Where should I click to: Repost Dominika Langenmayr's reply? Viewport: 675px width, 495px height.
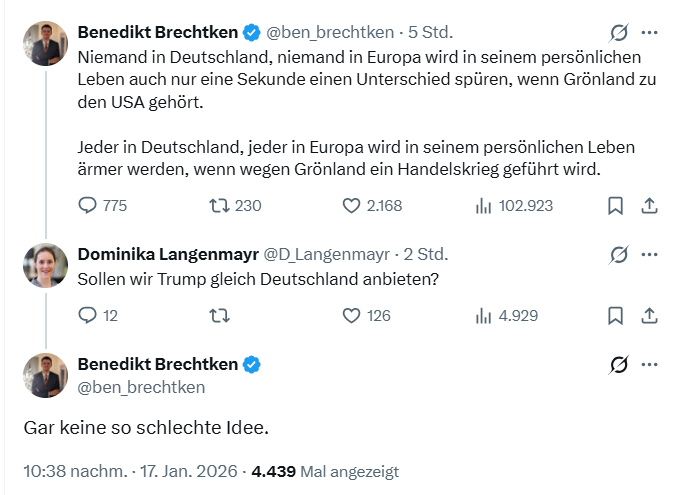coord(219,315)
